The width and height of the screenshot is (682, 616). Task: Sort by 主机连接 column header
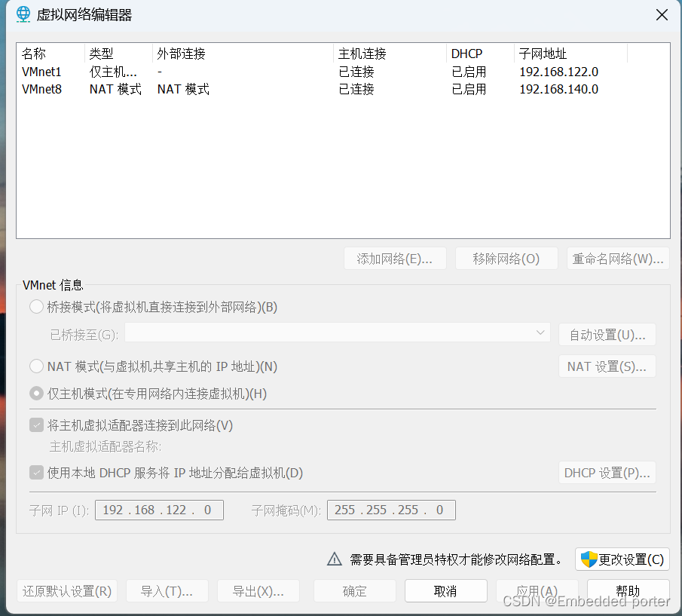(x=390, y=54)
